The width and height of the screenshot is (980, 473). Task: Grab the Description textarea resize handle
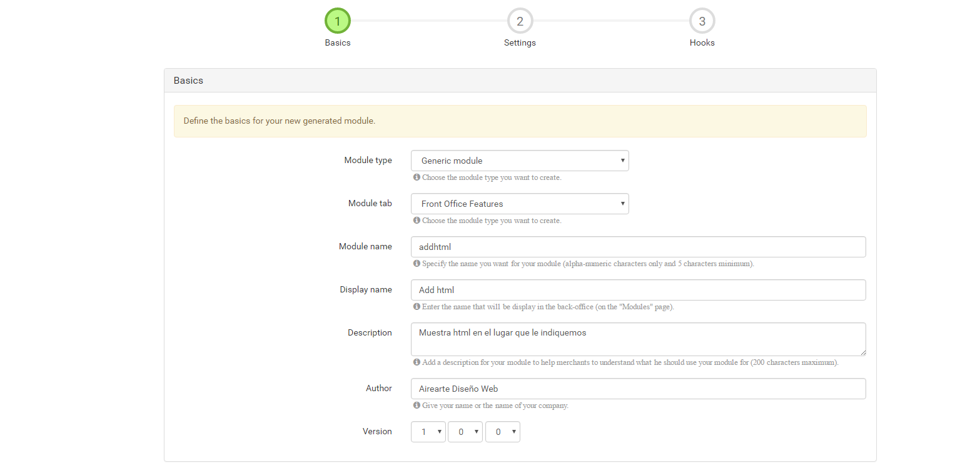click(862, 352)
